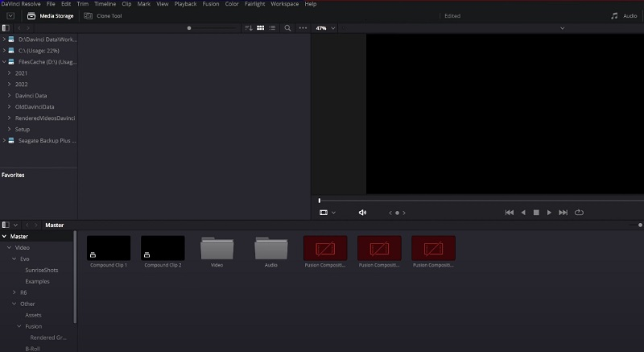The height and width of the screenshot is (352, 644).
Task: Open the workspace layout dropdown at top-left
Action: [x=10, y=16]
